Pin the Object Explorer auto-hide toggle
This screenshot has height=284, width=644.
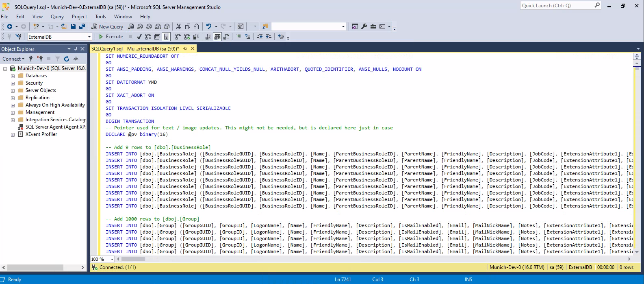tap(76, 49)
